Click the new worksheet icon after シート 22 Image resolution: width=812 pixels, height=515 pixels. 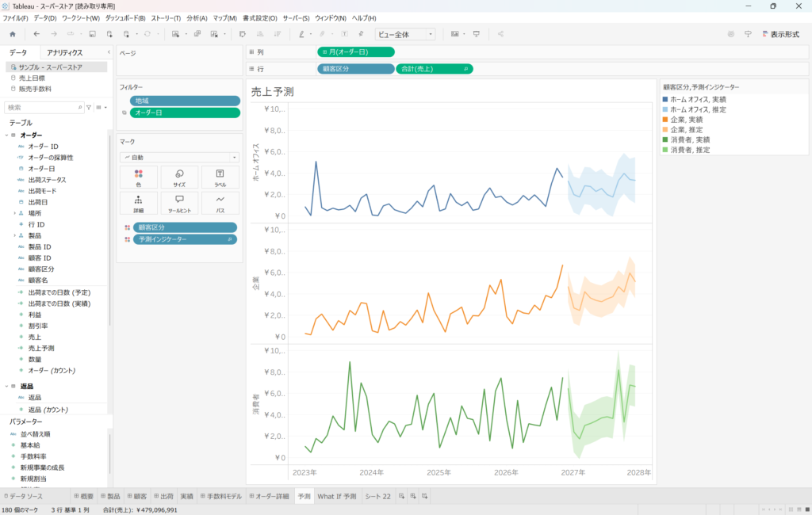click(x=401, y=496)
